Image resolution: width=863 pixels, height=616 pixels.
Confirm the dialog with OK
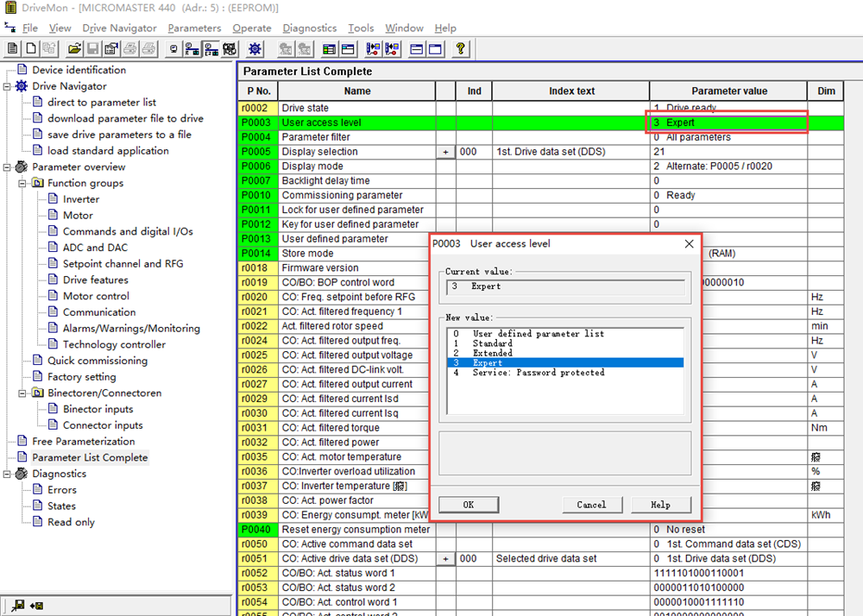[469, 505]
